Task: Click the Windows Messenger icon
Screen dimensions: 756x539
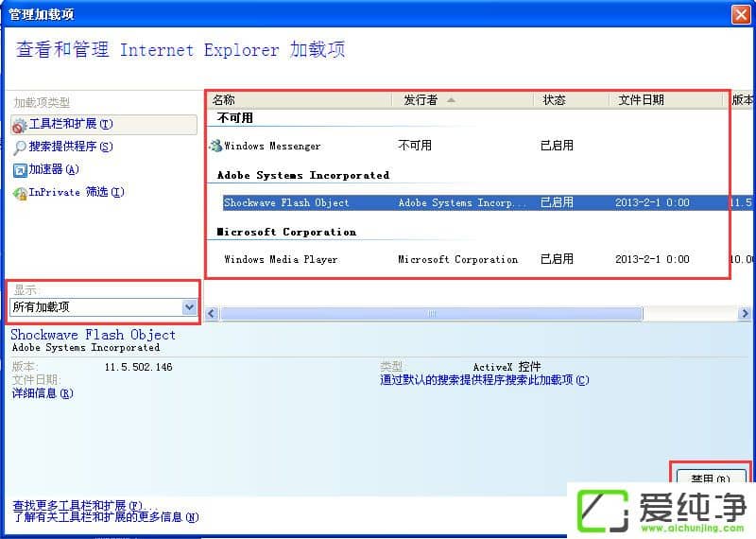Action: coord(215,146)
